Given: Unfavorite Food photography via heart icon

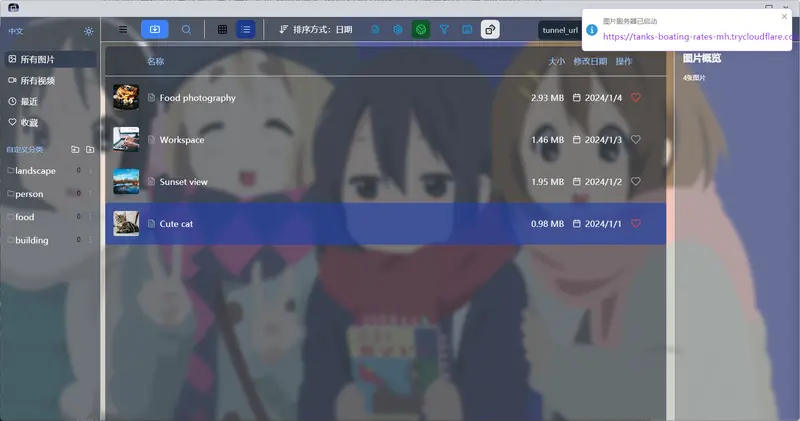Looking at the screenshot, I should pos(636,97).
